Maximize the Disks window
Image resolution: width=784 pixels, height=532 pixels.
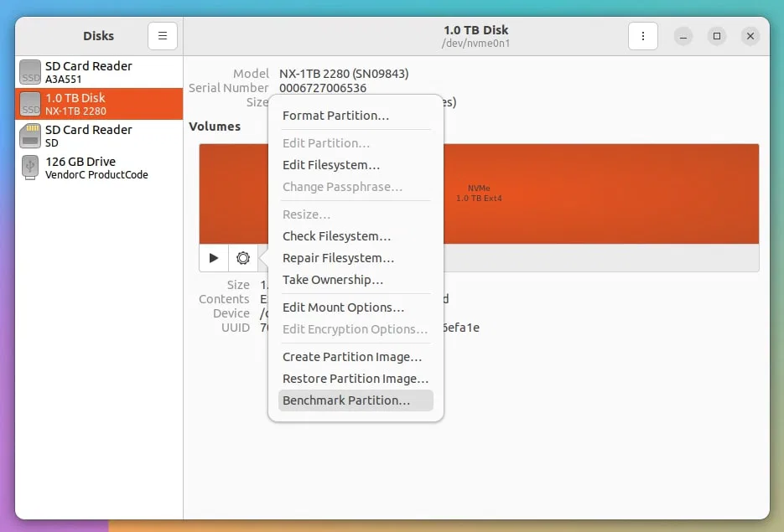[717, 36]
